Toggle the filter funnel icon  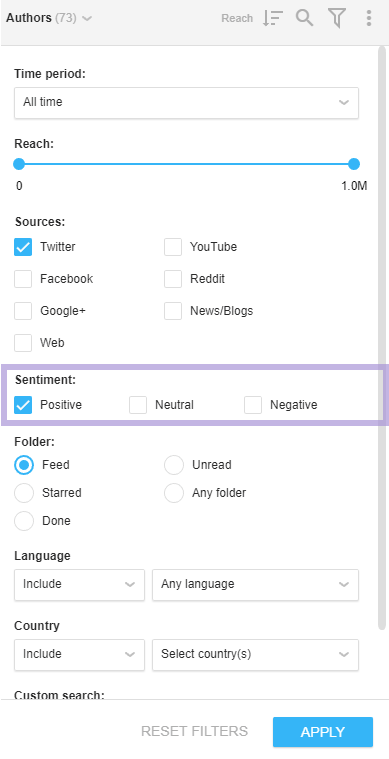click(x=337, y=18)
